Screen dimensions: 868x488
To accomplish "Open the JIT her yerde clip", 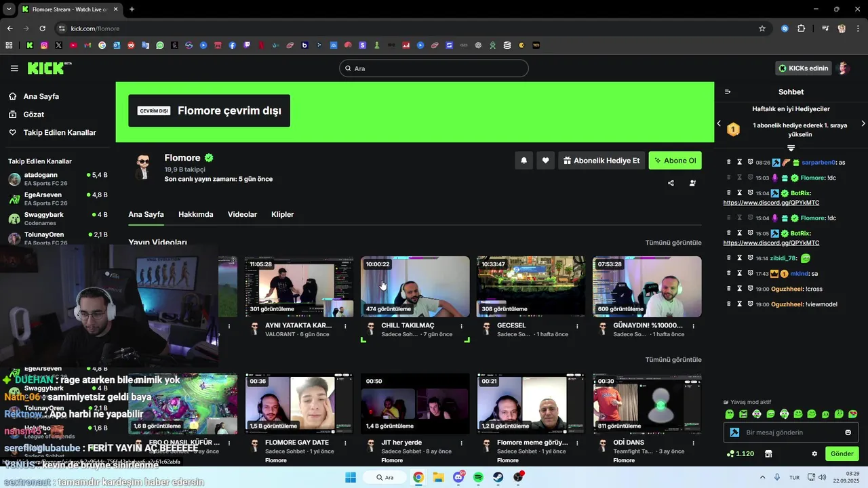I will click(x=415, y=403).
